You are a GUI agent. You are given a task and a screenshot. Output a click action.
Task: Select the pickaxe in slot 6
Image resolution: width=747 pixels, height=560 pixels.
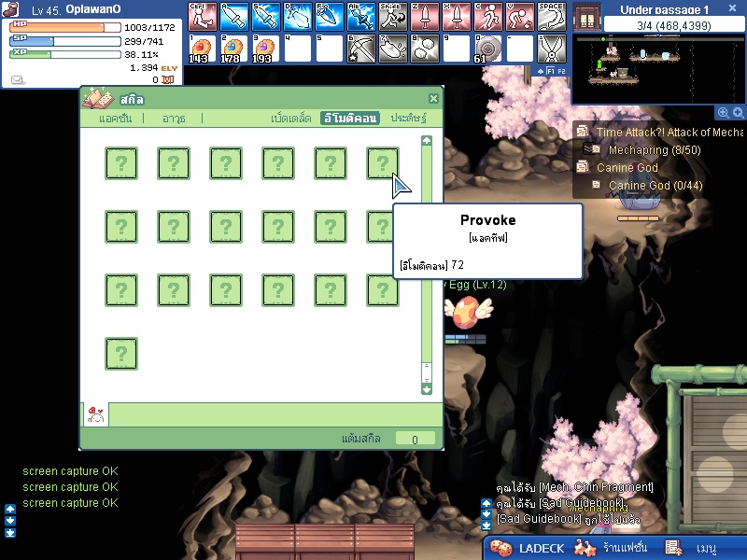pyautogui.click(x=361, y=49)
